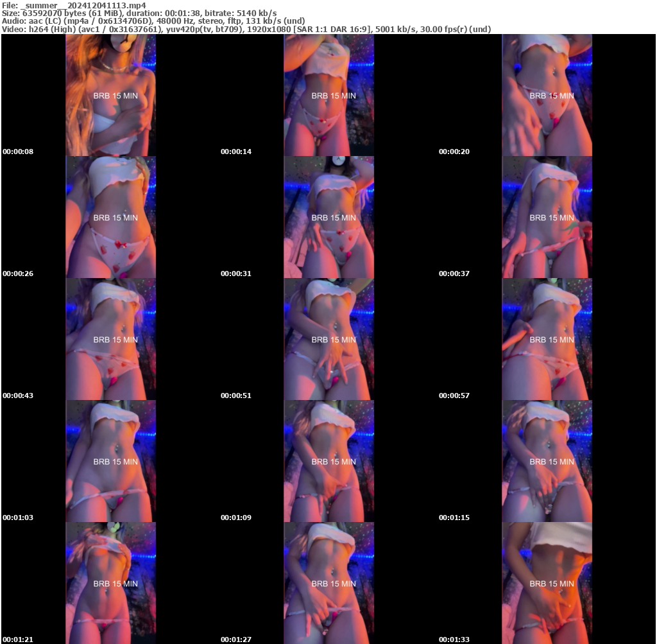
Task: Click the 00:00:08 timestamp label
Action: 18,152
